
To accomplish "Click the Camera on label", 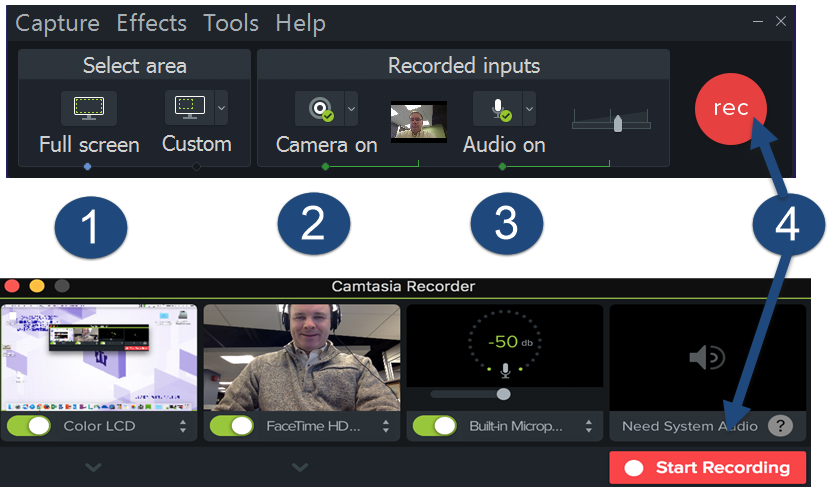I will tap(327, 145).
